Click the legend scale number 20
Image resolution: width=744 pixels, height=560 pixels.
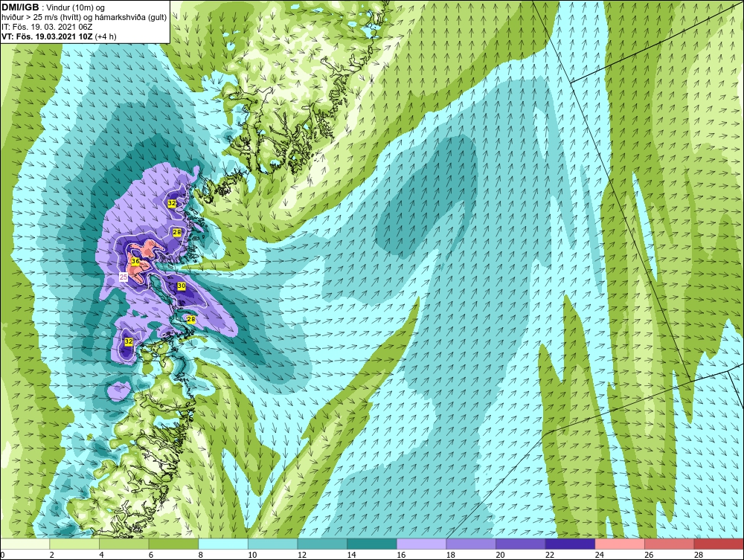coord(500,555)
